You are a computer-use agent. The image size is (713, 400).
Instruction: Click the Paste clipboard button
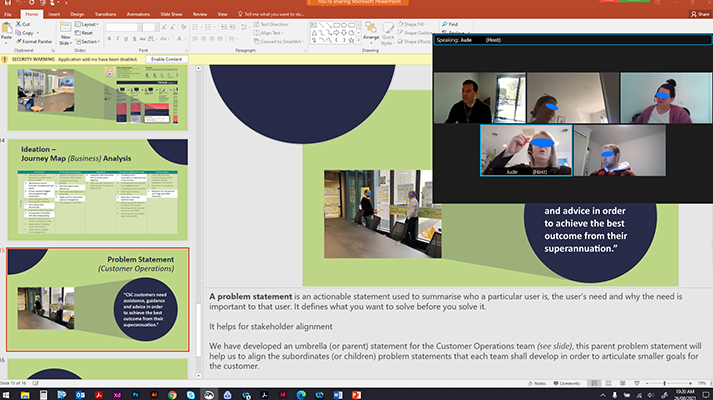pyautogui.click(x=6, y=31)
